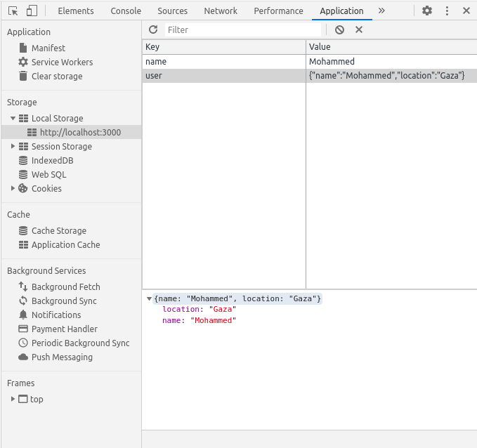Activate the inspect element picker icon

(x=13, y=11)
